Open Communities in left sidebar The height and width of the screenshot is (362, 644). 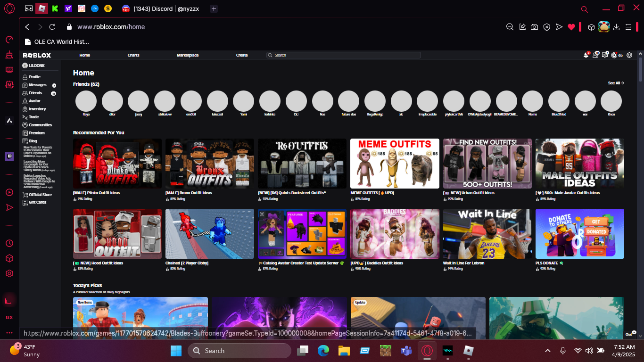40,125
